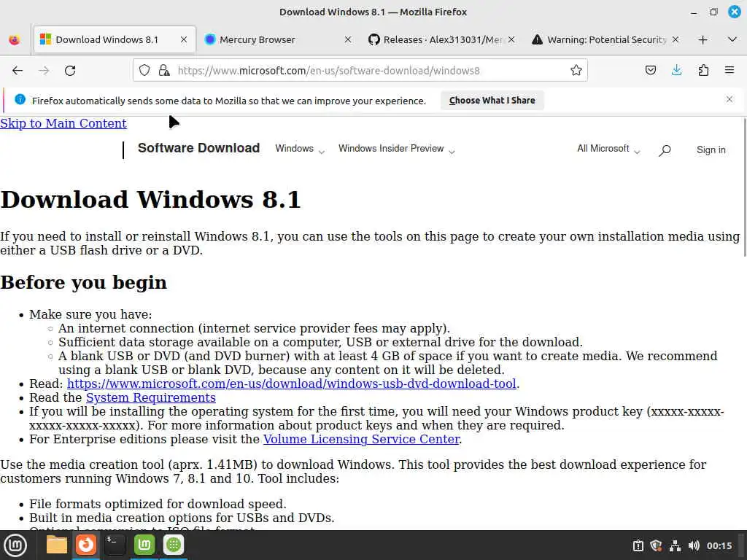Bookmark this page with the star
The width and height of the screenshot is (747, 560).
pos(576,71)
